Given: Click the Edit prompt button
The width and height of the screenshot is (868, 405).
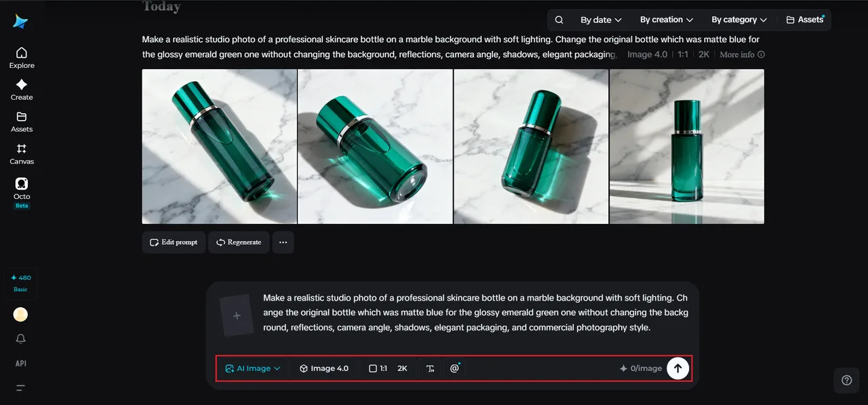Looking at the screenshot, I should (174, 242).
